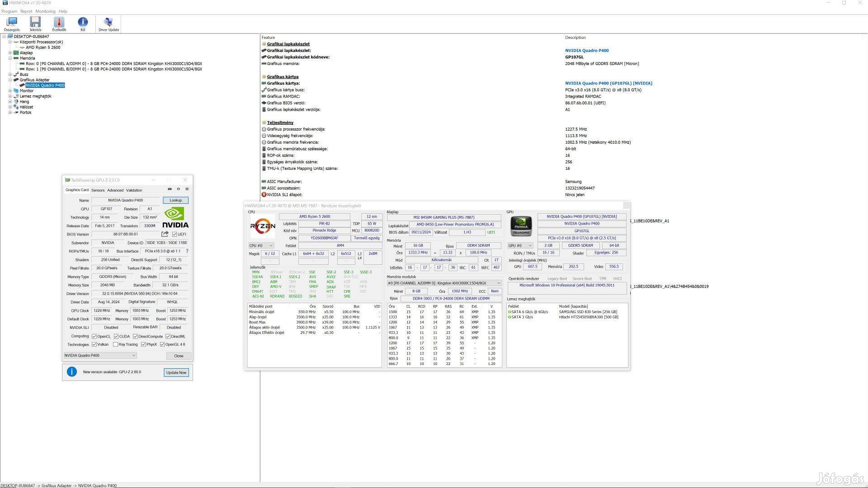Click the blue info icon in update notice
Image resolution: width=868 pixels, height=488 pixels.
pos(72,372)
